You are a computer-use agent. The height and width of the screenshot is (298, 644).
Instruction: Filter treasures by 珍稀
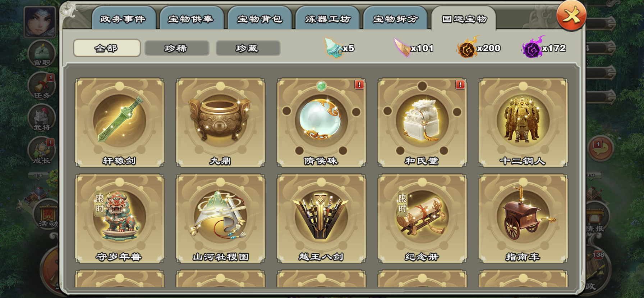(177, 48)
